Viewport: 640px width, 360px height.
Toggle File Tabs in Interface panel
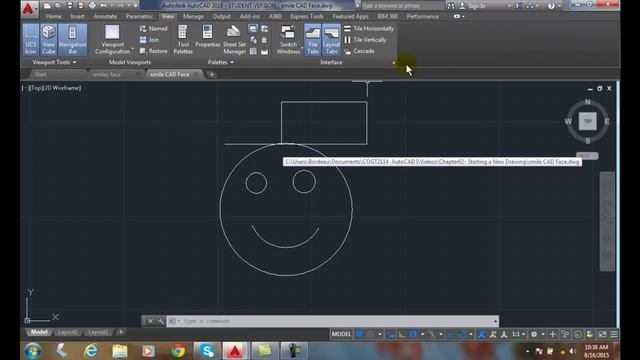(313, 40)
